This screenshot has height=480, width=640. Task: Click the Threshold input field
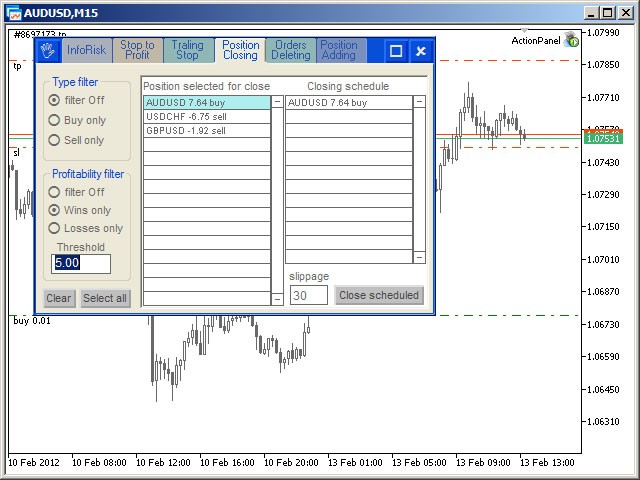coord(81,264)
